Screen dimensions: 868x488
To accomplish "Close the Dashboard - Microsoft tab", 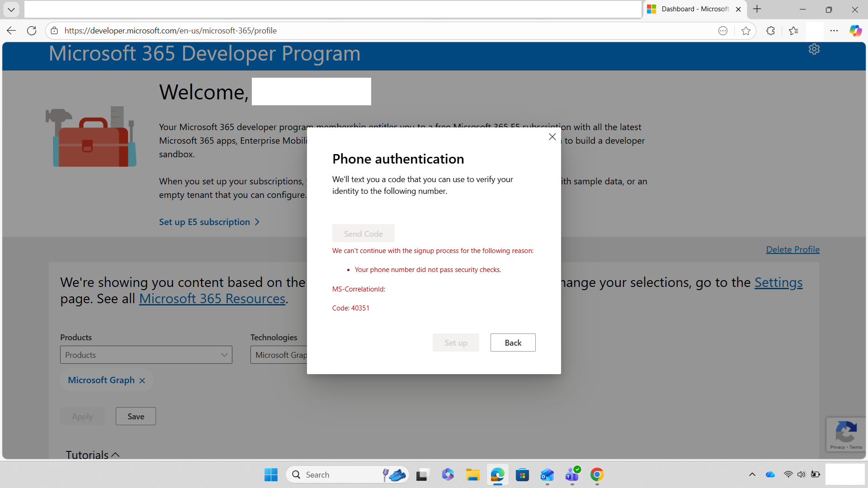I will (x=738, y=9).
